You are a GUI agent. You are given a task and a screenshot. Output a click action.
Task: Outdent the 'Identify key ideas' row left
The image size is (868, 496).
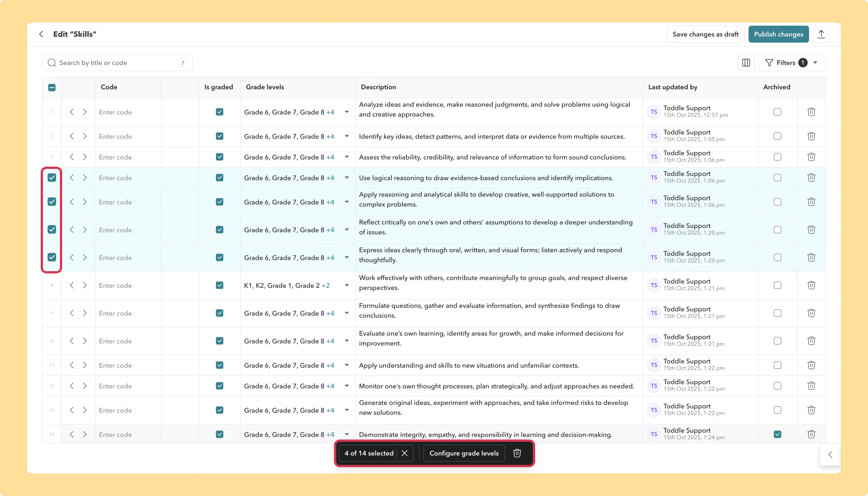click(71, 136)
